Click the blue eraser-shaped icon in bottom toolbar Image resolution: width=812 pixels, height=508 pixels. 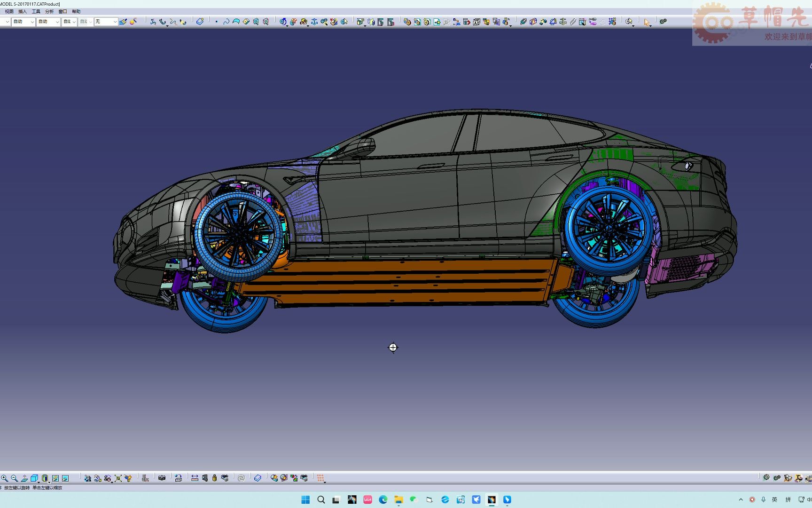(x=258, y=478)
